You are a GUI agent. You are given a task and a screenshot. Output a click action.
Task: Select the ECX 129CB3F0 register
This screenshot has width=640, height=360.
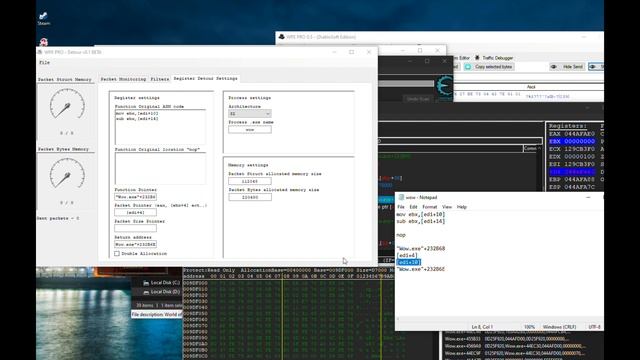571,149
